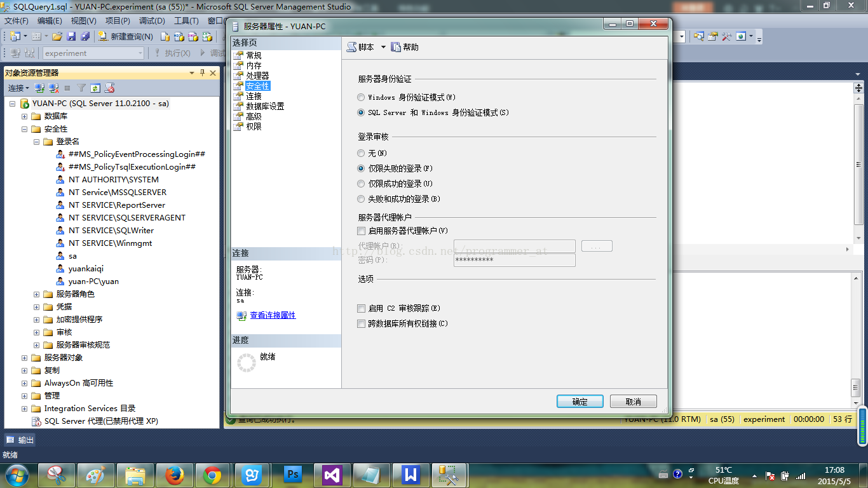Open the 视图(V) menu
This screenshot has width=868, height=488.
point(83,21)
